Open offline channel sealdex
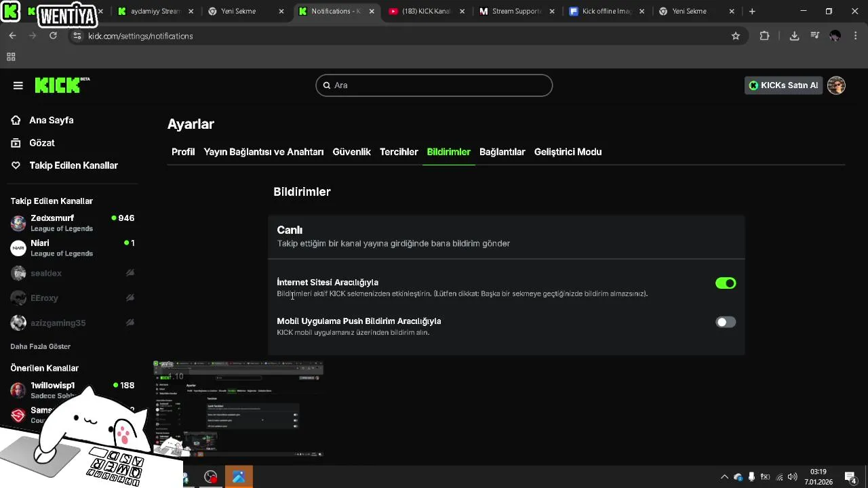 73,273
